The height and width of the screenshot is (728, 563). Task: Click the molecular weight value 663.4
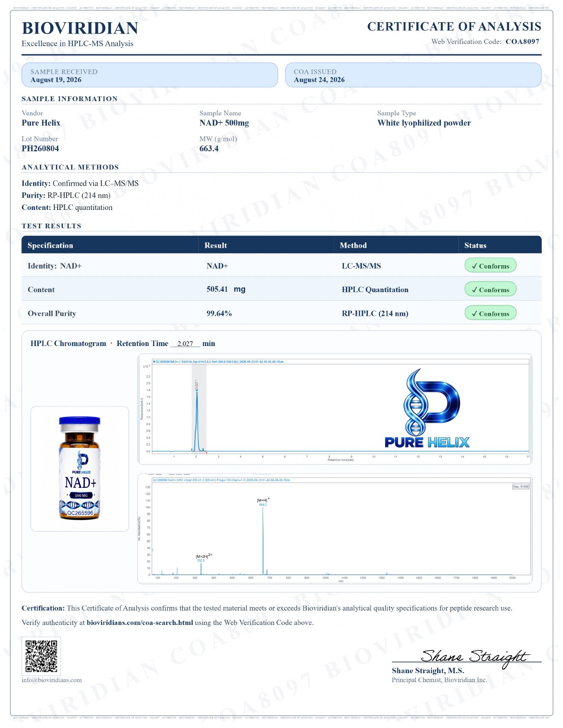(210, 149)
